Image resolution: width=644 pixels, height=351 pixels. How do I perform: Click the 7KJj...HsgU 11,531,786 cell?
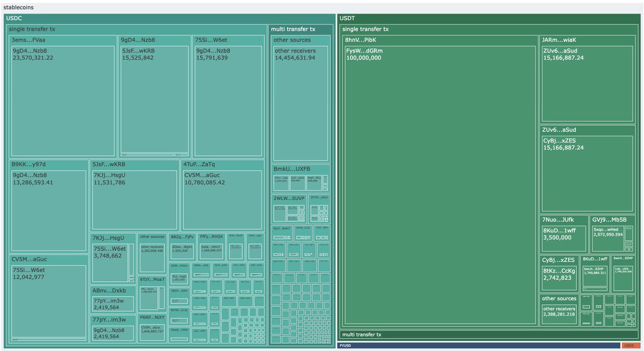tap(135, 200)
